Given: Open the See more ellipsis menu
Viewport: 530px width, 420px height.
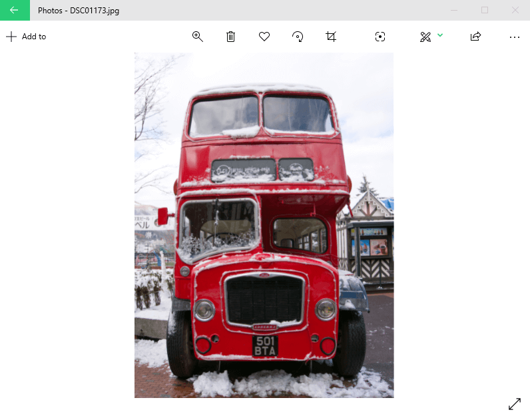Looking at the screenshot, I should (515, 37).
